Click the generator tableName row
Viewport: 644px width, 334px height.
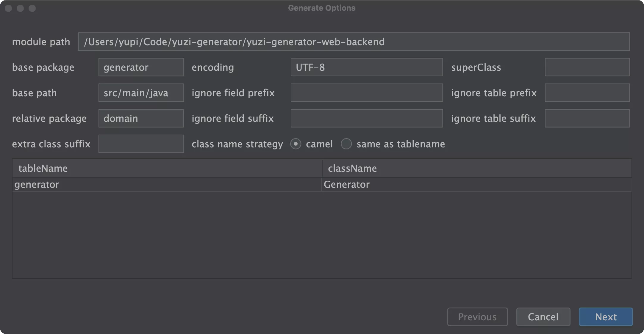tap(167, 185)
